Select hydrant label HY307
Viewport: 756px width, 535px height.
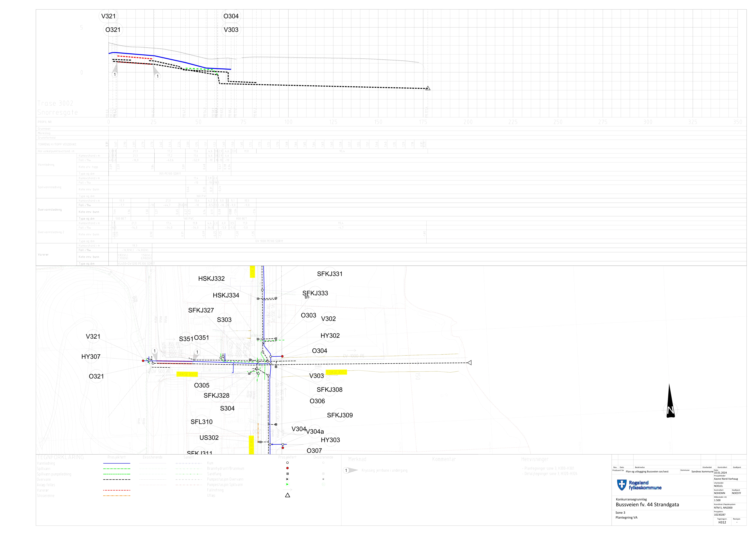pyautogui.click(x=91, y=357)
